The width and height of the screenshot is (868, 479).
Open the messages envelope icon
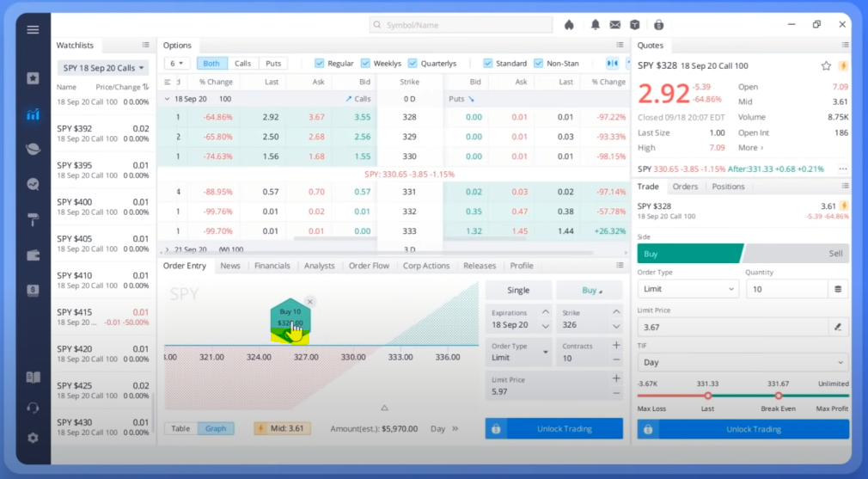(x=615, y=25)
